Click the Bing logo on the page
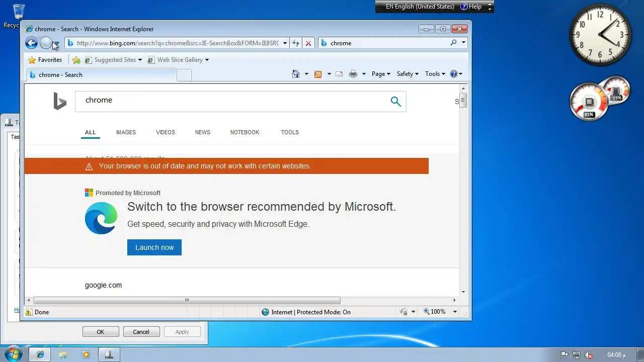This screenshot has height=362, width=644. click(60, 101)
